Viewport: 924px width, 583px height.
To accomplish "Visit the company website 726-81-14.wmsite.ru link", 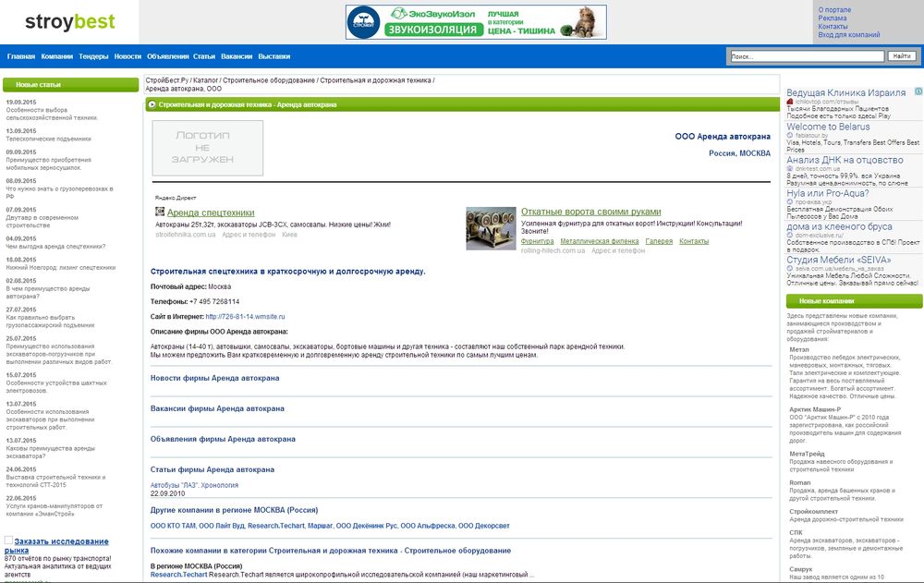I will tap(245, 317).
